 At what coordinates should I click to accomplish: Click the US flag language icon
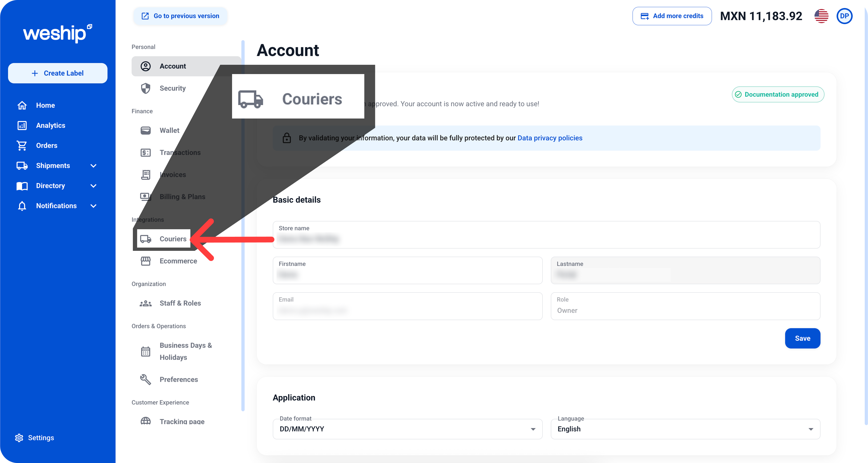tap(821, 16)
